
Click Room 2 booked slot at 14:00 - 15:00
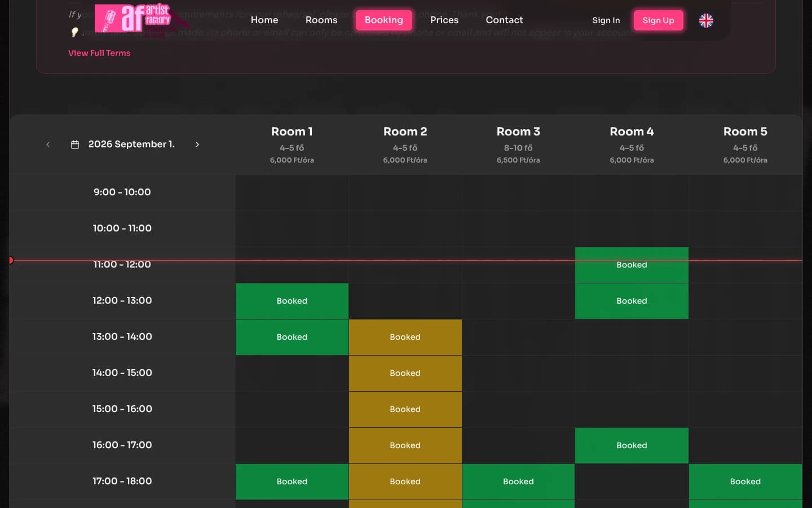pos(405,373)
